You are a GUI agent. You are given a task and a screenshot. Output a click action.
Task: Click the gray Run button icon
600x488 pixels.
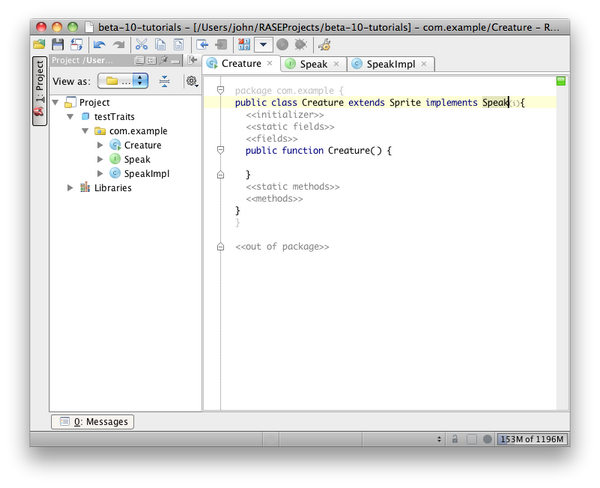coord(282,45)
